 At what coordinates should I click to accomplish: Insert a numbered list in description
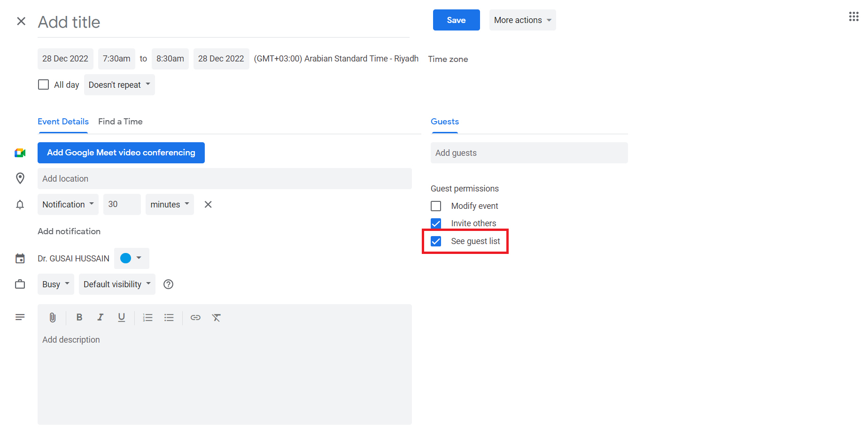click(x=148, y=318)
